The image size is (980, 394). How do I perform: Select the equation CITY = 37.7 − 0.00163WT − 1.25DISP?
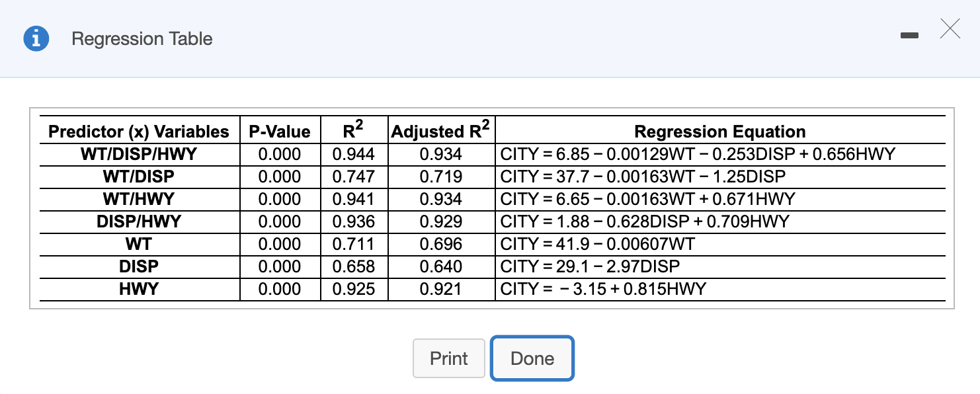coord(643,177)
